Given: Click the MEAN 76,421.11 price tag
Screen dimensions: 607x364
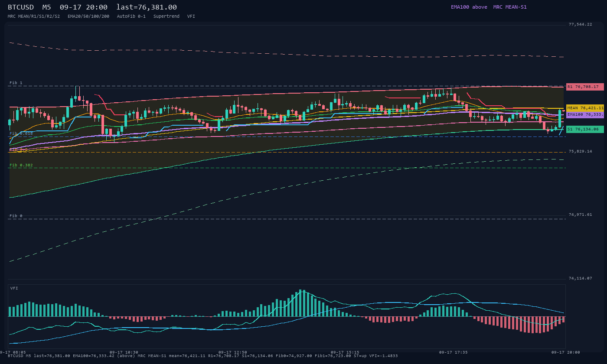Looking at the screenshot, I should point(585,108).
